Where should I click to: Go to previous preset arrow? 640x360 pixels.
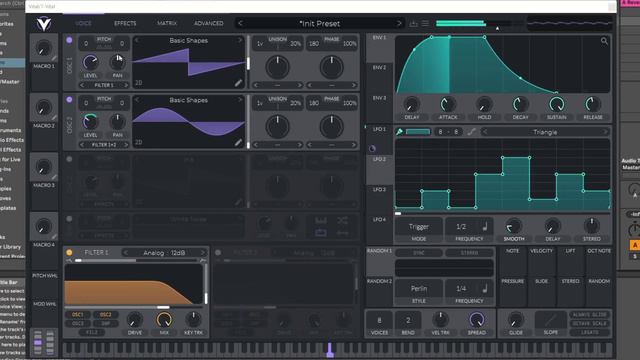click(x=240, y=24)
